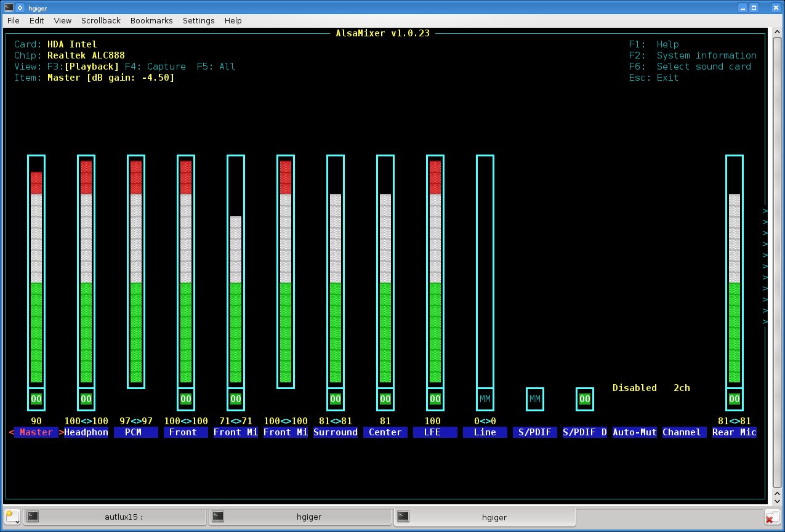The width and height of the screenshot is (785, 532).
Task: Select the Line channel label
Action: pos(485,432)
